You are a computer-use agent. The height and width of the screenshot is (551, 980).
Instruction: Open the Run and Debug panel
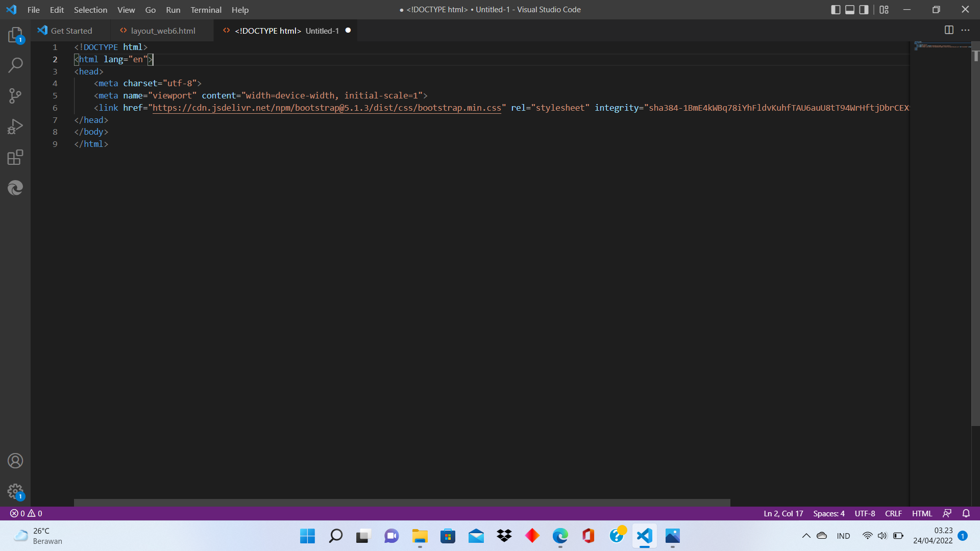tap(15, 127)
